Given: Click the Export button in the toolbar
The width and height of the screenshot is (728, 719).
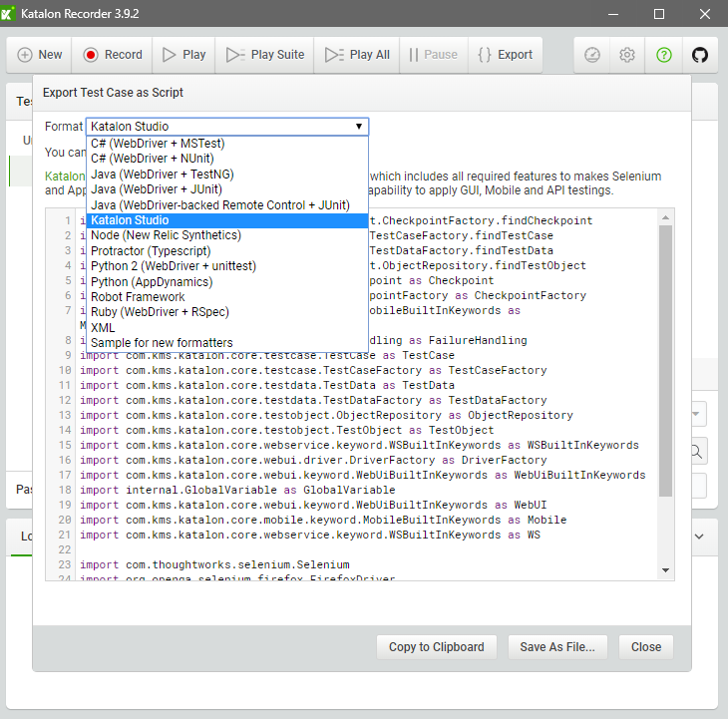Looking at the screenshot, I should [x=506, y=55].
